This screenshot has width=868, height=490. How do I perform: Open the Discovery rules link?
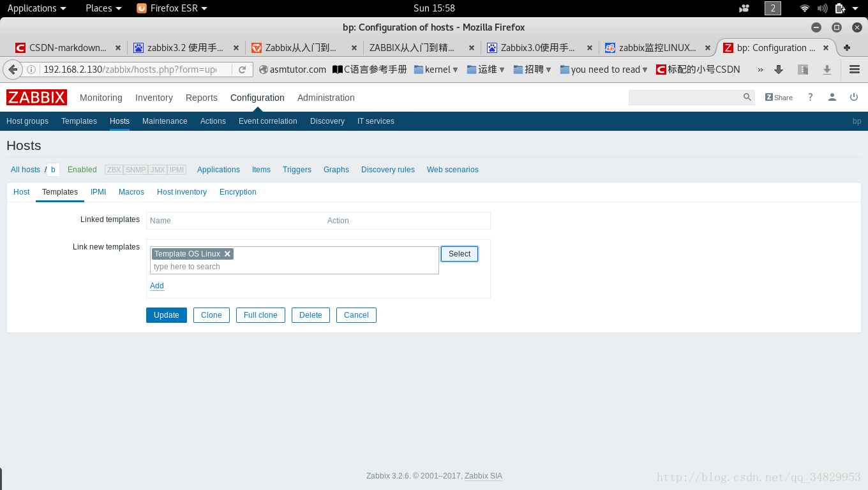tap(388, 170)
